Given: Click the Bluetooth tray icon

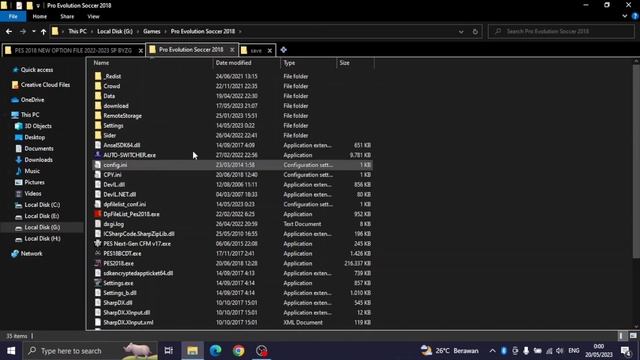Looking at the screenshot, I should coord(504,351).
